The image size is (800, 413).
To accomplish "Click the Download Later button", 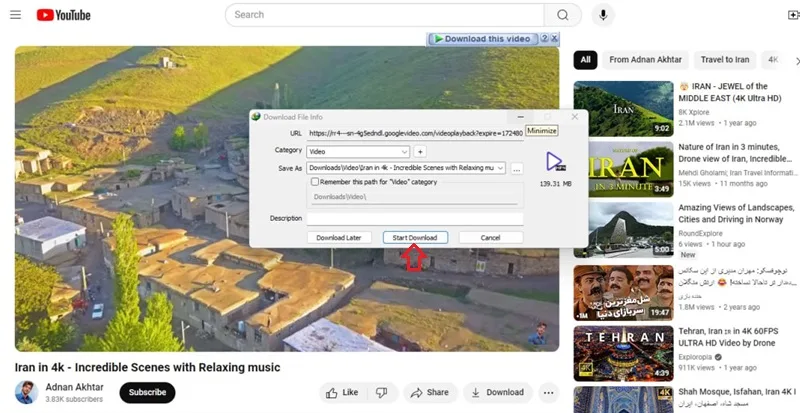I will [x=339, y=237].
